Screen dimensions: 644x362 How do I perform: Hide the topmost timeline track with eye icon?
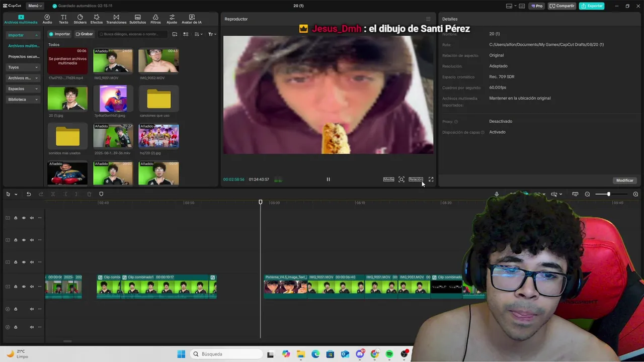coord(24,218)
